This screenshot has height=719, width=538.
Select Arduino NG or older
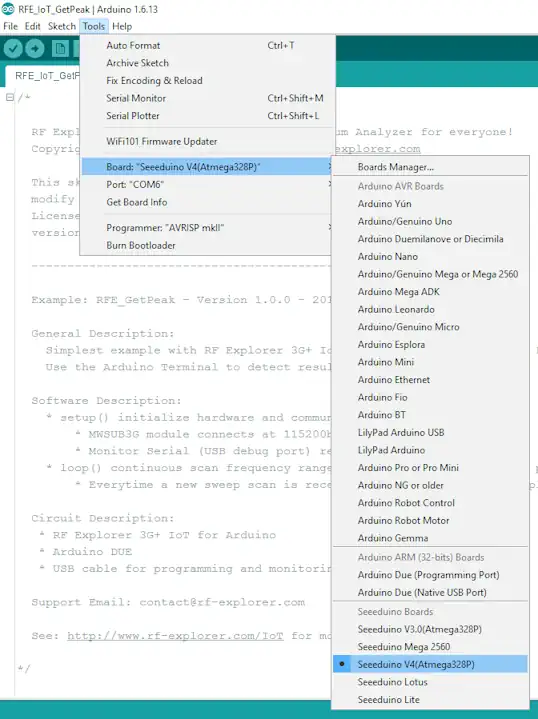tap(430, 485)
